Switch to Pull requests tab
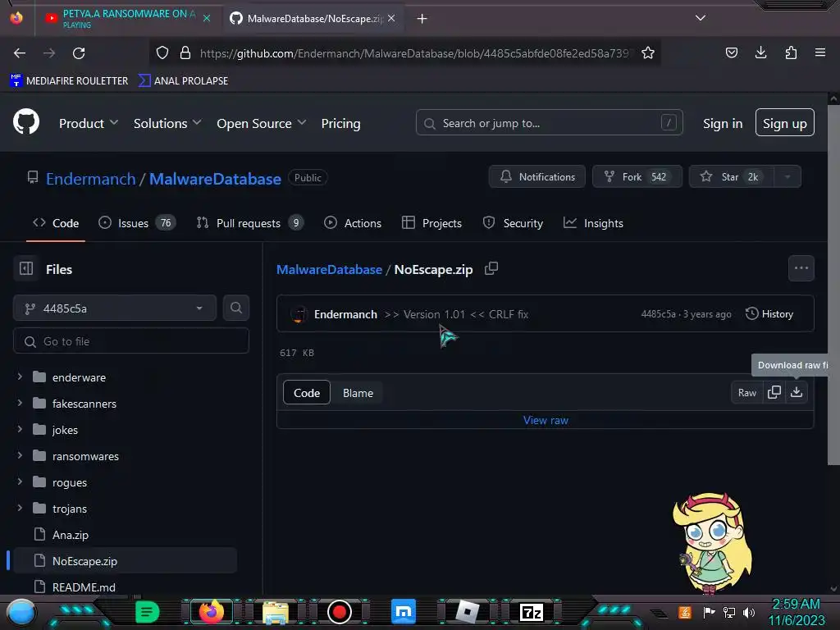 tap(249, 223)
